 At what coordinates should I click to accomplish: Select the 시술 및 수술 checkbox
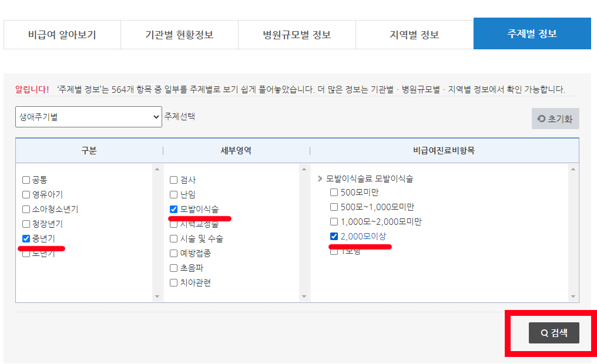[173, 238]
